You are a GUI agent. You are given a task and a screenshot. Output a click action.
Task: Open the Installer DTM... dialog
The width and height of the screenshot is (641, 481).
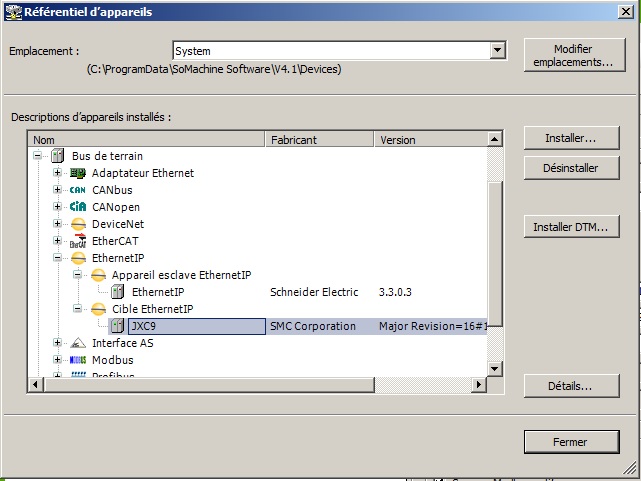(570, 227)
